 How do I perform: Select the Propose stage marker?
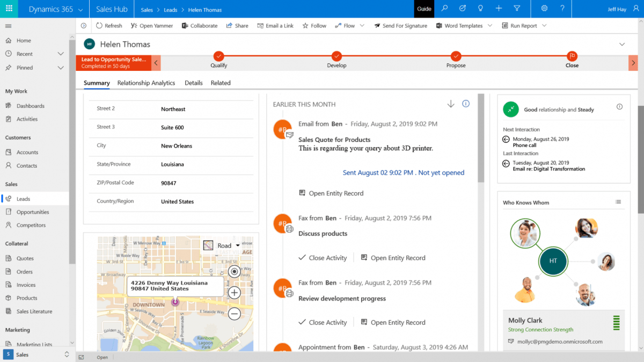[456, 56]
